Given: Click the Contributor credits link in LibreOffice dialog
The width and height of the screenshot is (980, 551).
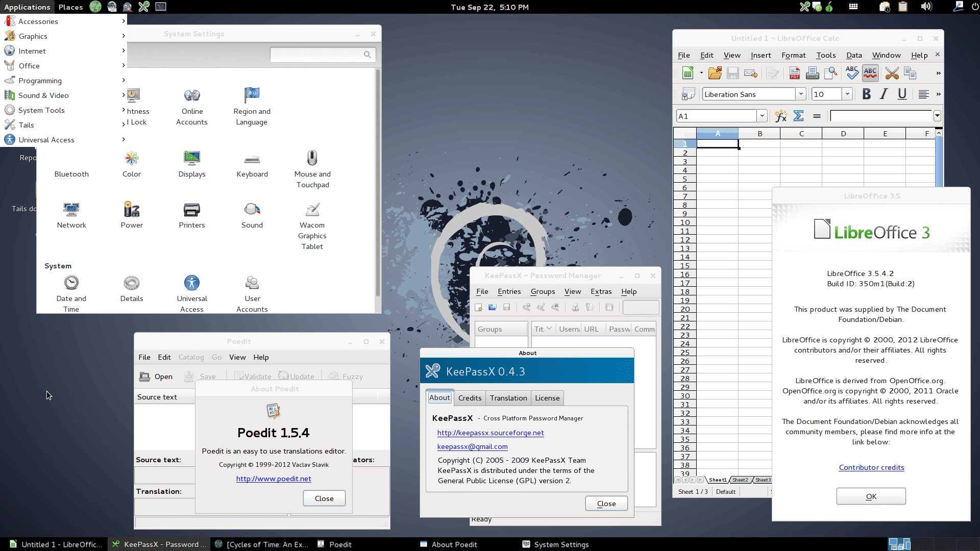Looking at the screenshot, I should (x=871, y=467).
